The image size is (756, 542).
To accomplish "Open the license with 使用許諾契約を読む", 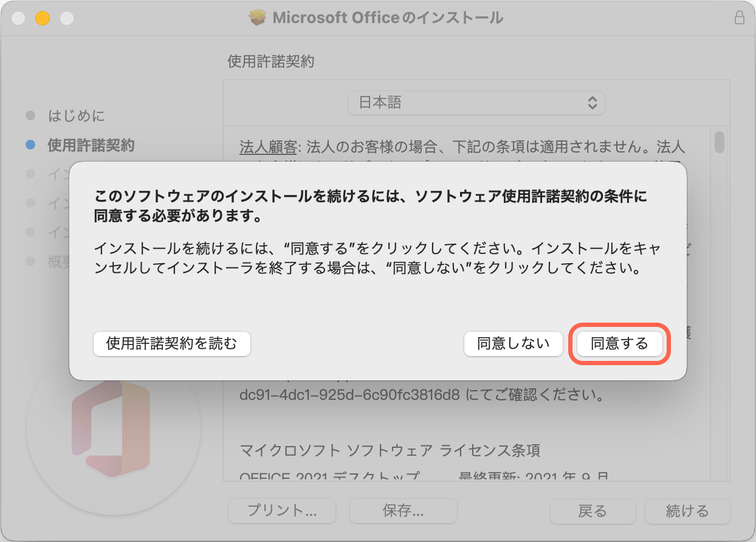I will pyautogui.click(x=172, y=343).
